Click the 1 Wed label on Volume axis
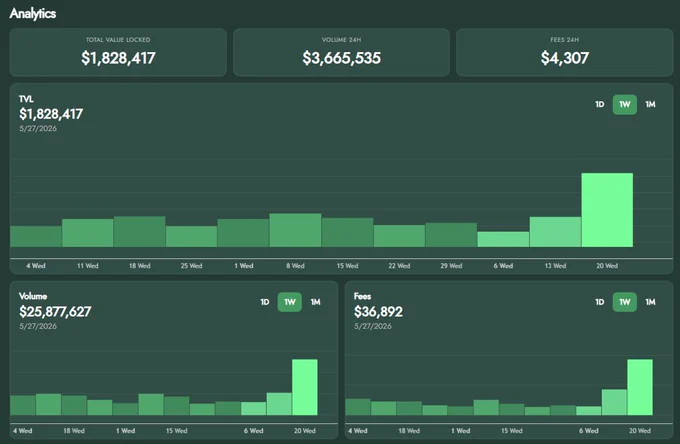 [125, 431]
